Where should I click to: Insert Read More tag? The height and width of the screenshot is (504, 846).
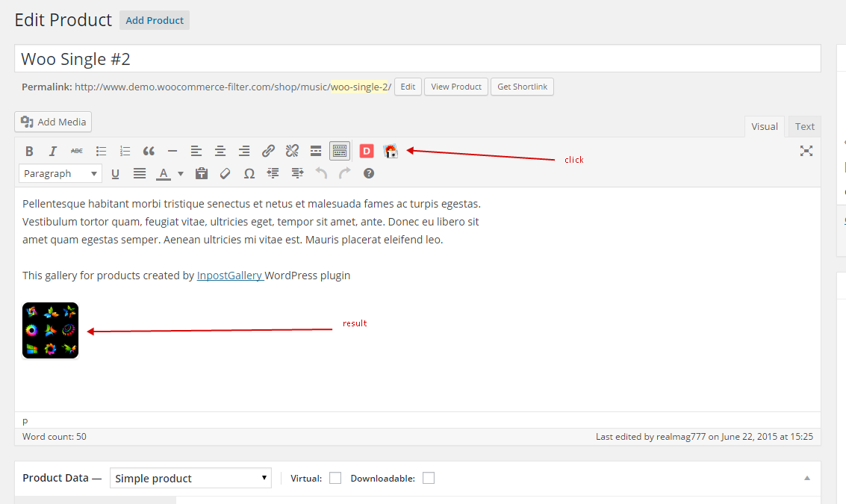click(x=316, y=151)
